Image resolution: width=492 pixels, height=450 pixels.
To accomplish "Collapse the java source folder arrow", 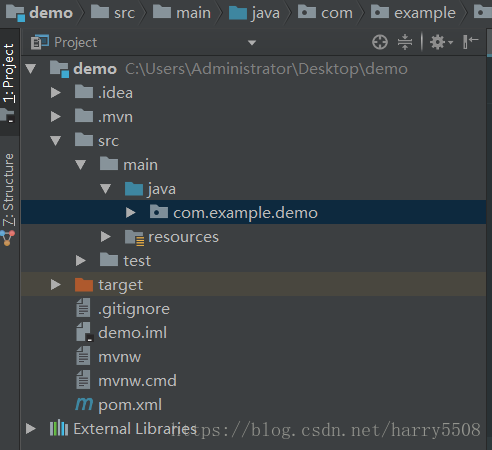I will pos(105,189).
